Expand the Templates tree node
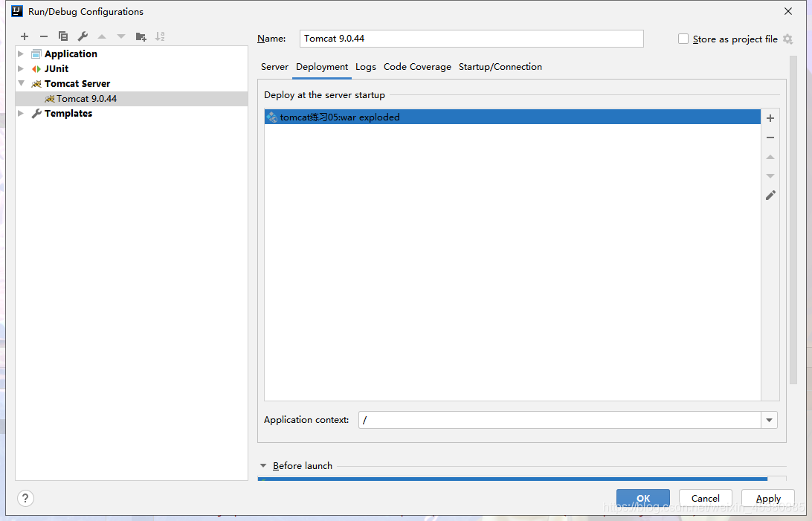The height and width of the screenshot is (521, 812). 21,113
